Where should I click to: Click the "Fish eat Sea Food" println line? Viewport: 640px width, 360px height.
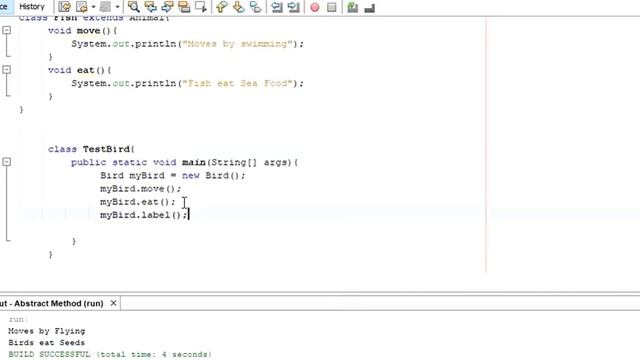(188, 83)
